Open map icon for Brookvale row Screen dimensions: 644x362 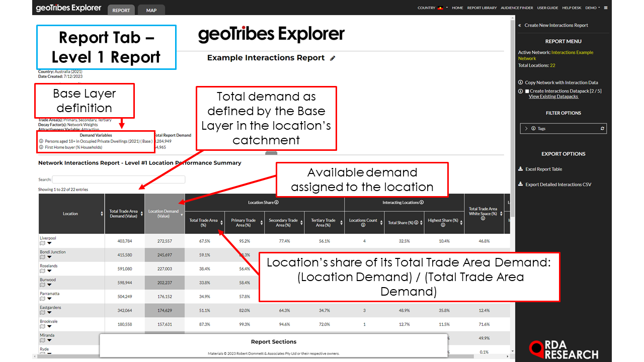(x=42, y=326)
